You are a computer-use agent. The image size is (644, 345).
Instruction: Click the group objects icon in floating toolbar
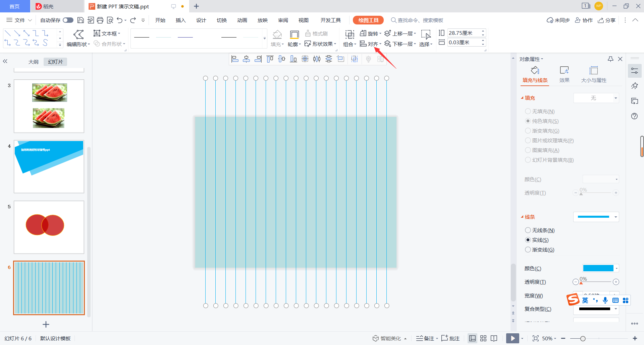click(355, 59)
